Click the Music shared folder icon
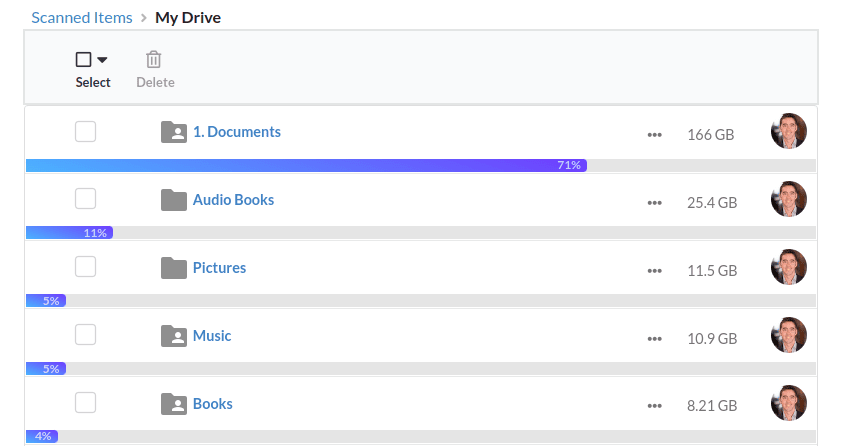 coord(174,336)
